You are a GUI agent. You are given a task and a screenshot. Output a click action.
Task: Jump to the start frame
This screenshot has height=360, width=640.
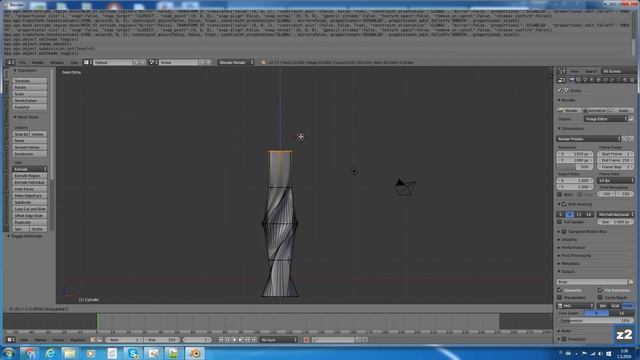[x=221, y=340]
